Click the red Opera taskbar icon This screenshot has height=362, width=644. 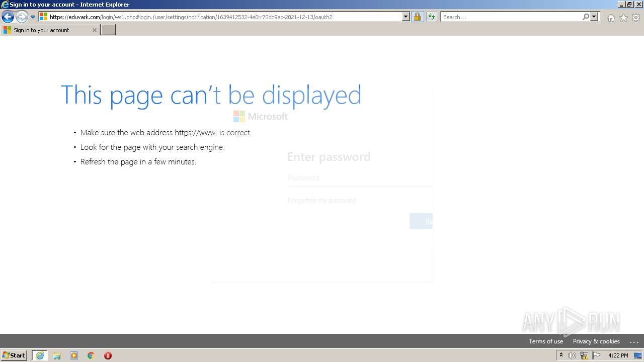(108, 355)
